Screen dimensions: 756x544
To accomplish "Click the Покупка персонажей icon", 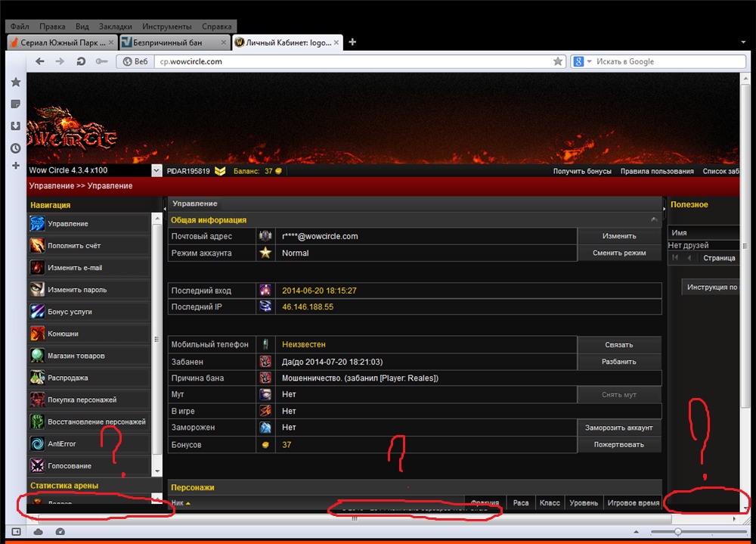I will click(x=37, y=399).
